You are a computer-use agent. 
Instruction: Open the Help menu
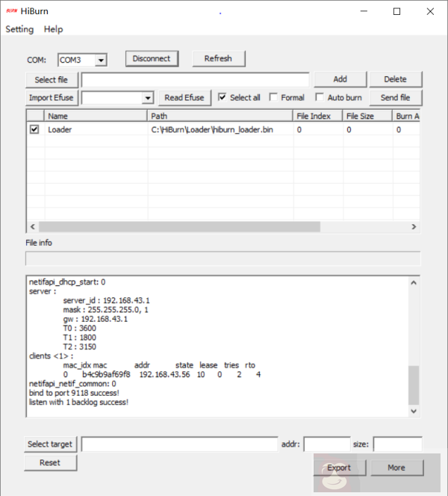click(53, 29)
